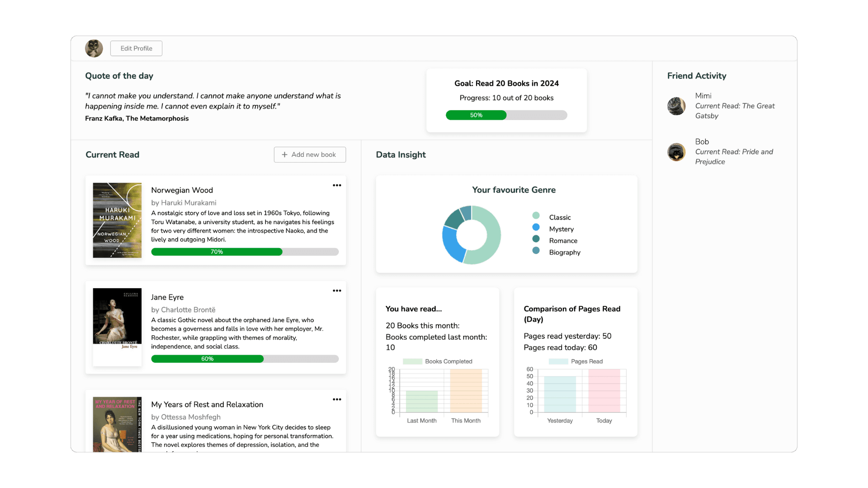Click the Edit Profile button
The height and width of the screenshot is (488, 868).
pos(136,48)
